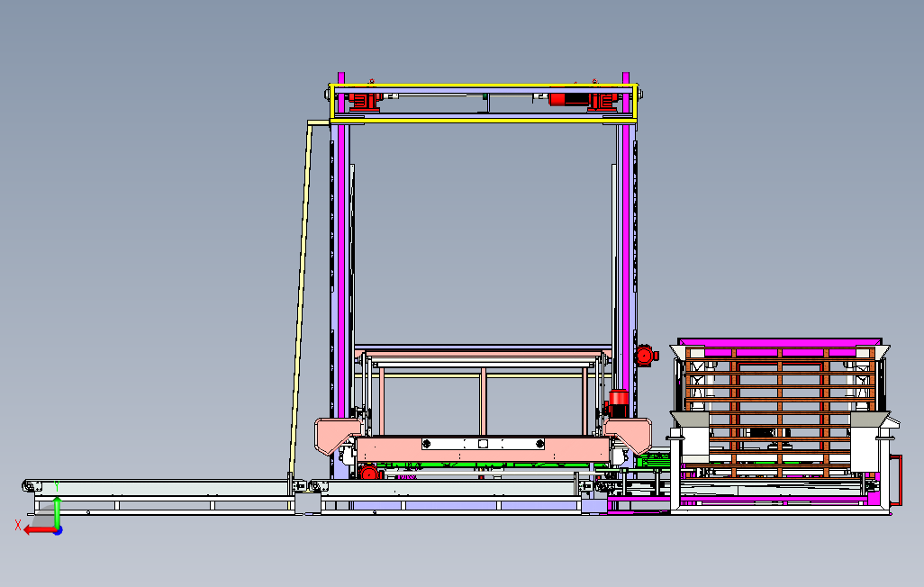
Task: Select the red motor at top left of gantry
Action: tap(363, 102)
